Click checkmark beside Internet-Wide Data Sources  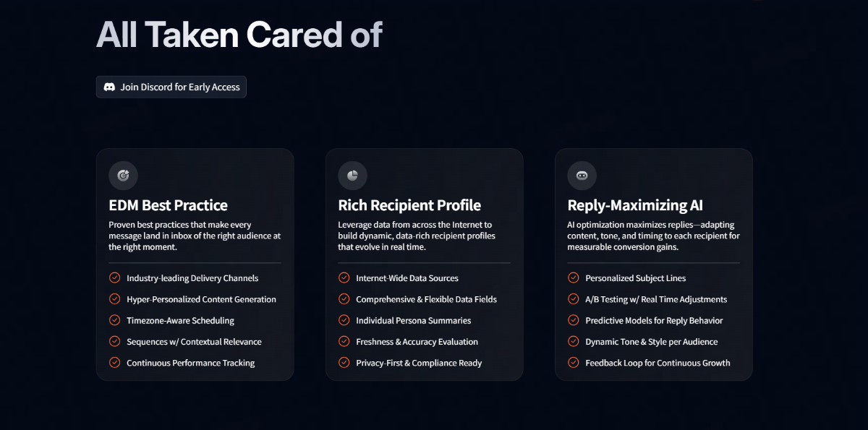click(344, 278)
